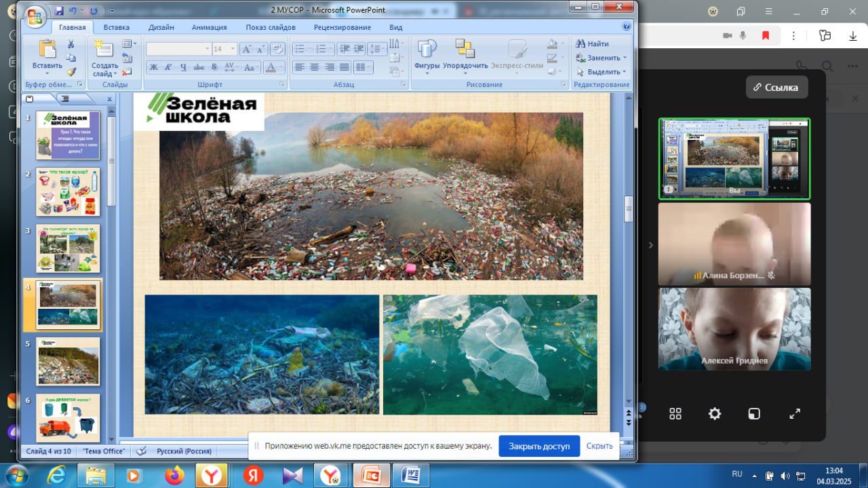Open the Рецензирование tab

[342, 27]
